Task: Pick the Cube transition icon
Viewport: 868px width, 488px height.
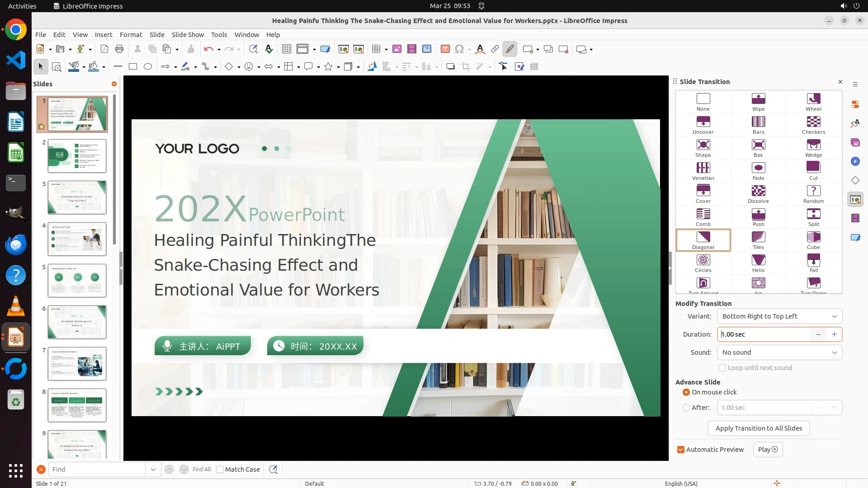Action: pyautogui.click(x=813, y=240)
